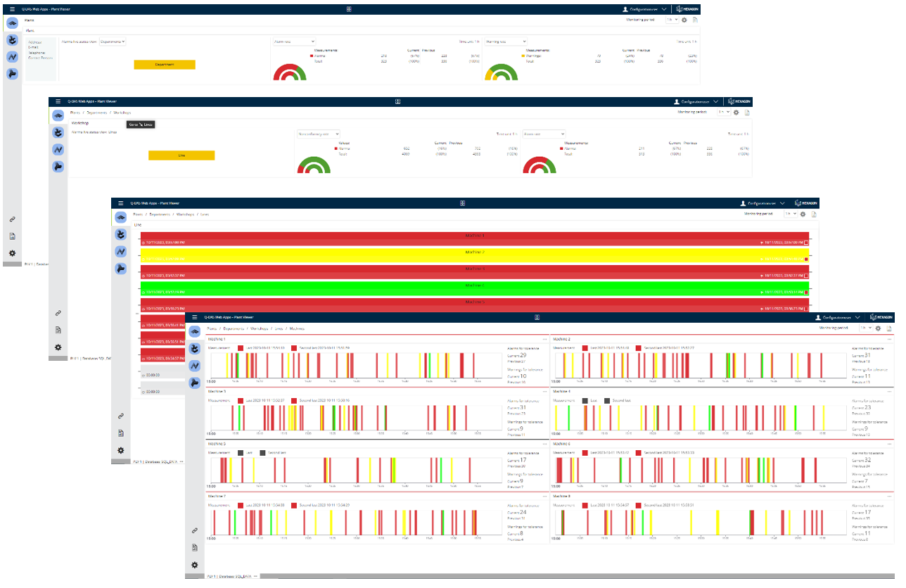Toggle checkbox at right end of Machine 3 bar
The width and height of the screenshot is (906, 588).
tap(807, 276)
